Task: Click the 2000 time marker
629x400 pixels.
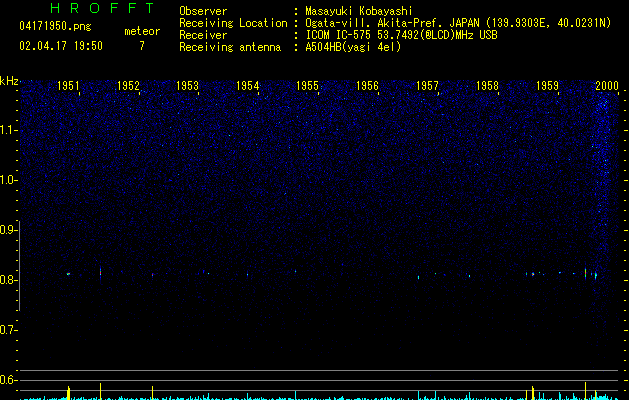Action: point(607,86)
